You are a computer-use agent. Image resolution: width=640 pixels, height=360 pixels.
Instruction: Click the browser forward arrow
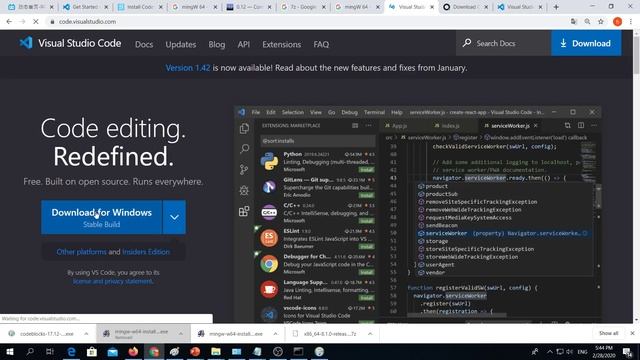22,22
